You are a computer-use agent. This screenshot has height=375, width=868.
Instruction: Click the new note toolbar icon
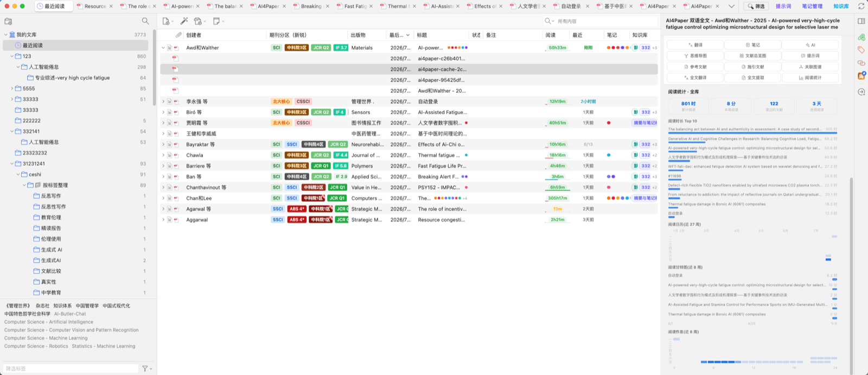tap(216, 21)
